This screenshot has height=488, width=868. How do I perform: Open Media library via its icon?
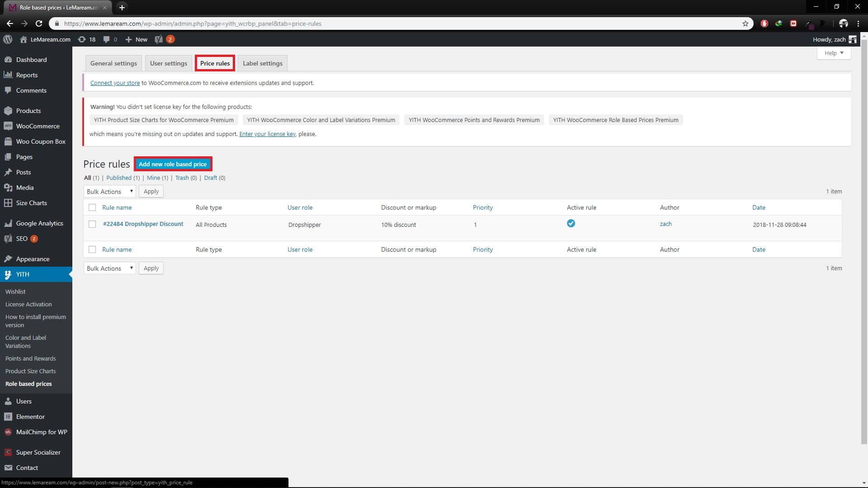coord(8,188)
